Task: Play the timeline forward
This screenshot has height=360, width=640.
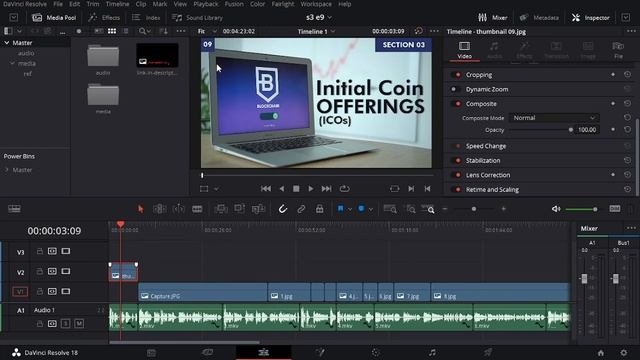Action: pos(311,189)
